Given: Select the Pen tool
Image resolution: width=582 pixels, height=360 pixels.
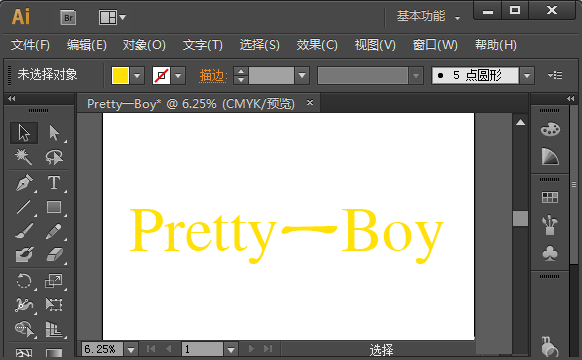Looking at the screenshot, I should point(24,183).
